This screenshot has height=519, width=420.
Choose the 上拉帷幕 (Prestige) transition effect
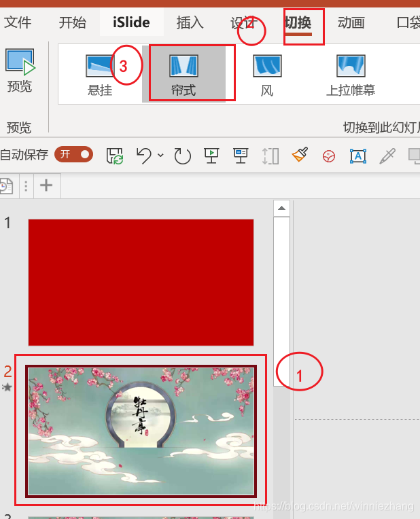351,75
